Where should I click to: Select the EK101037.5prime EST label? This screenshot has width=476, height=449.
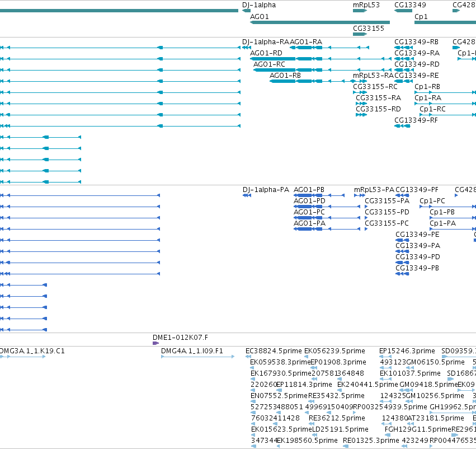pos(410,373)
